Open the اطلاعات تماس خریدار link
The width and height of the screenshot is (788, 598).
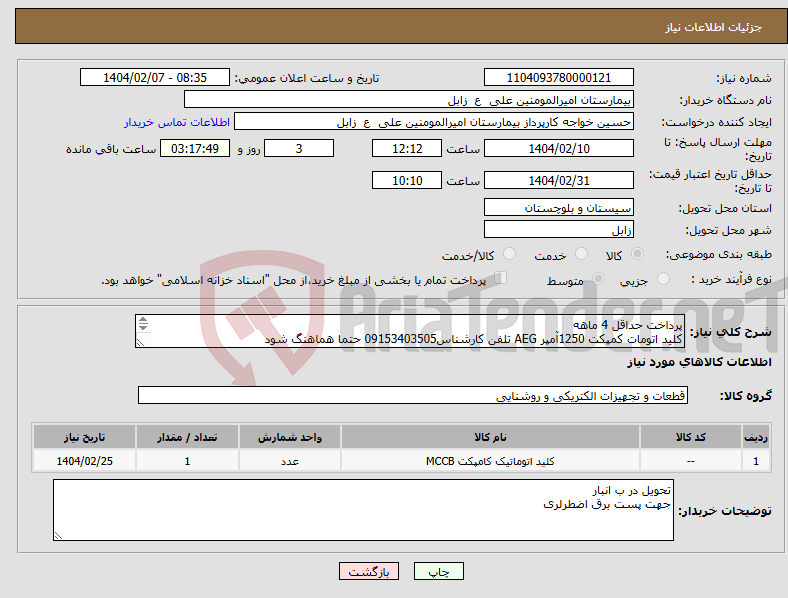tap(177, 122)
